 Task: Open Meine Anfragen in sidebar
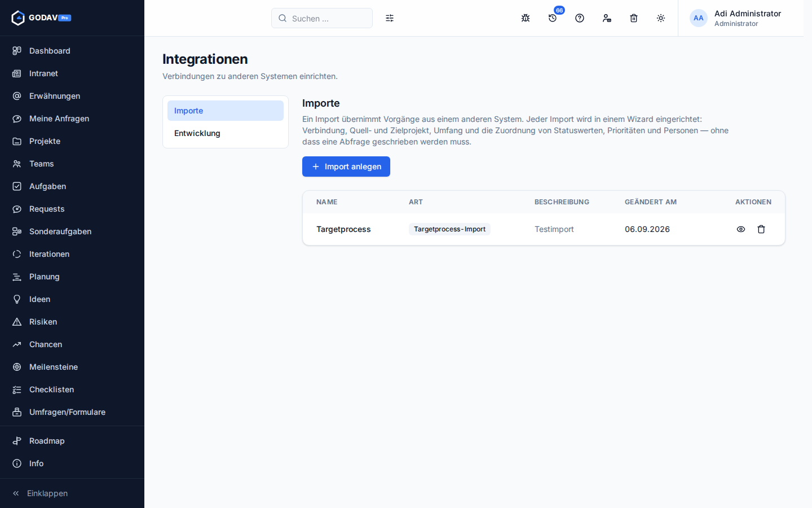tap(72, 119)
